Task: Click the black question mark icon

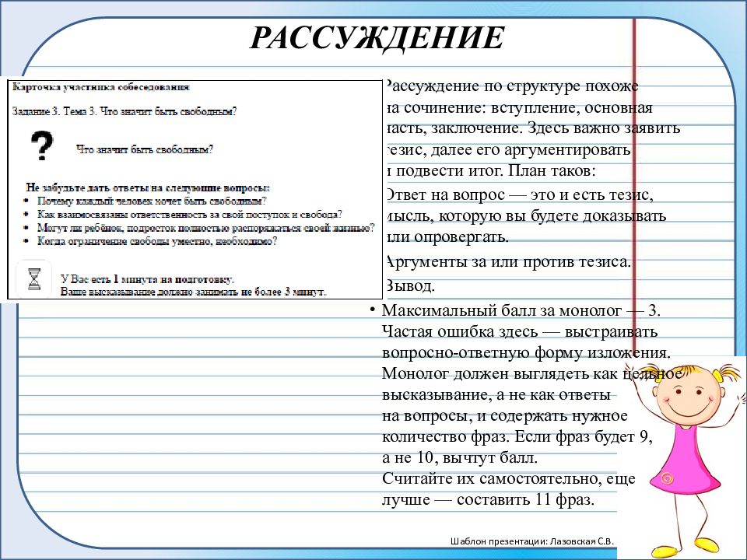Action: point(42,145)
